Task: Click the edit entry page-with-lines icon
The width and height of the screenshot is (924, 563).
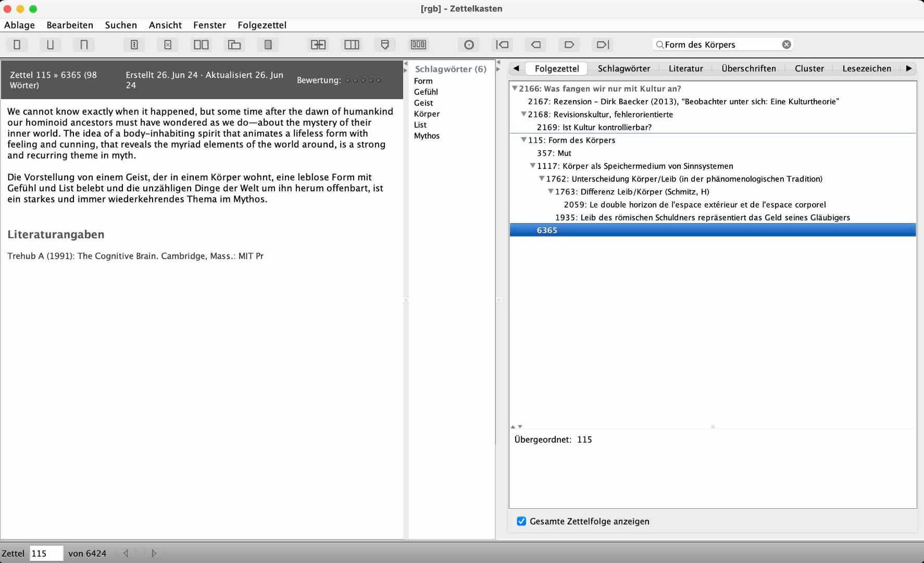Action: [134, 45]
